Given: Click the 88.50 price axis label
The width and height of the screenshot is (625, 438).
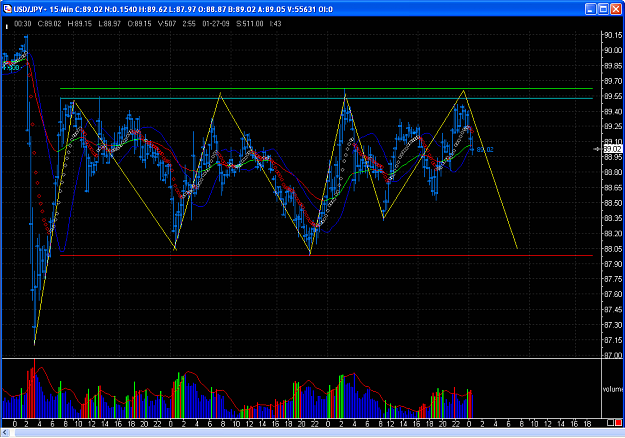Looking at the screenshot, I should pos(613,203).
